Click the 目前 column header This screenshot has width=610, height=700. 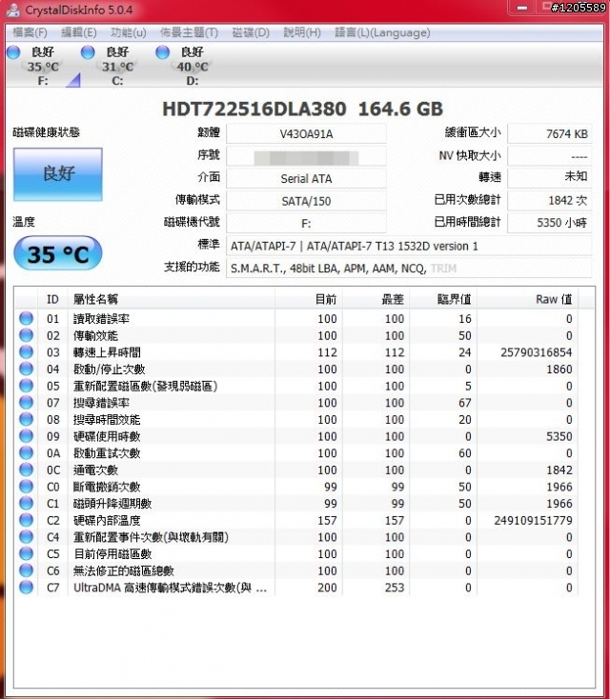coord(309,299)
